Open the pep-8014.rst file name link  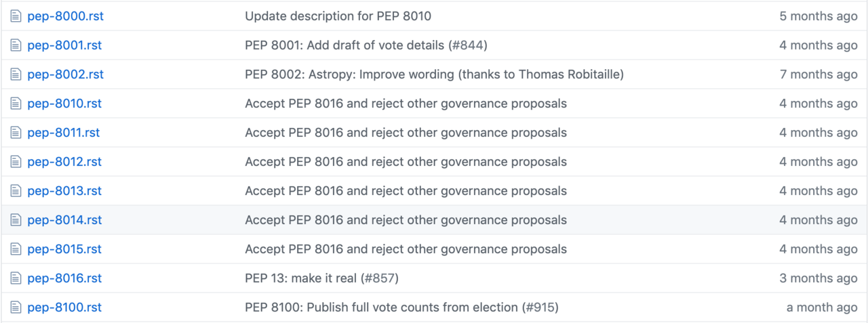64,220
